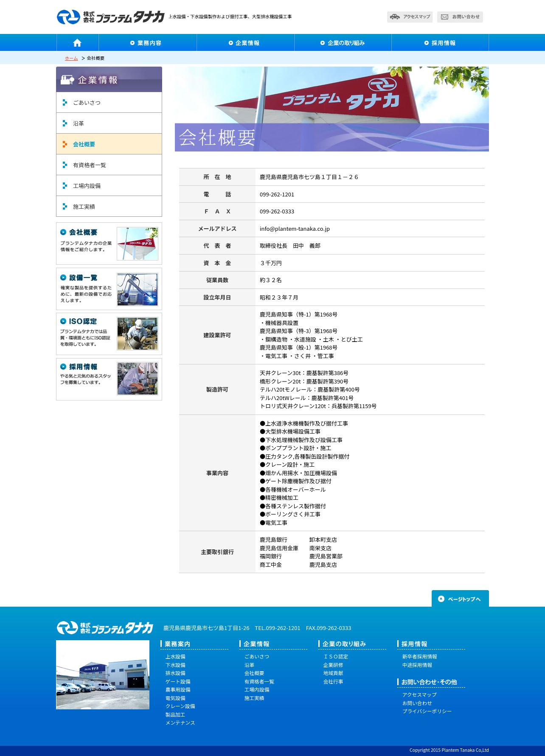Screen dimensions: 545x756
Task: Open the 企業情報 navigation menu
Action: coord(245,43)
